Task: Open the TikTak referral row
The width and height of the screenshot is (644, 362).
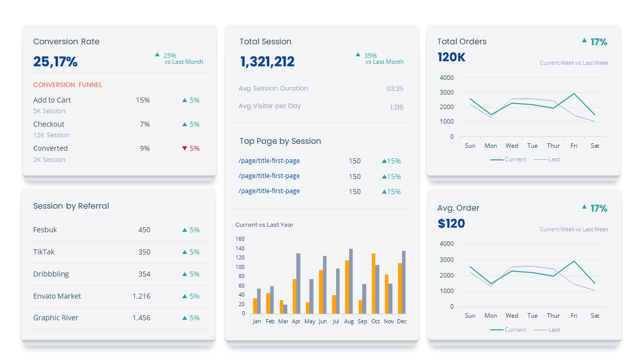Action: (119, 252)
